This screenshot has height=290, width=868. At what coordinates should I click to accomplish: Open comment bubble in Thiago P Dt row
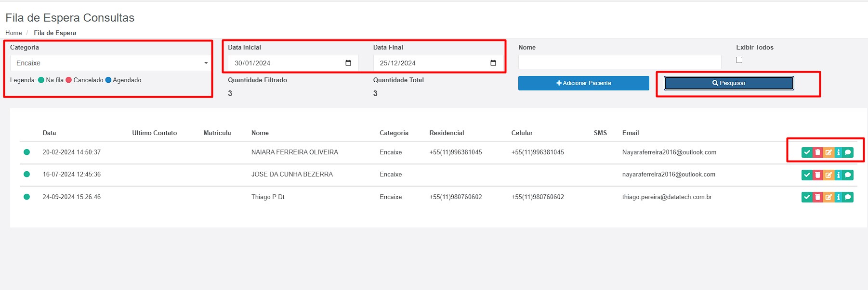tap(848, 197)
